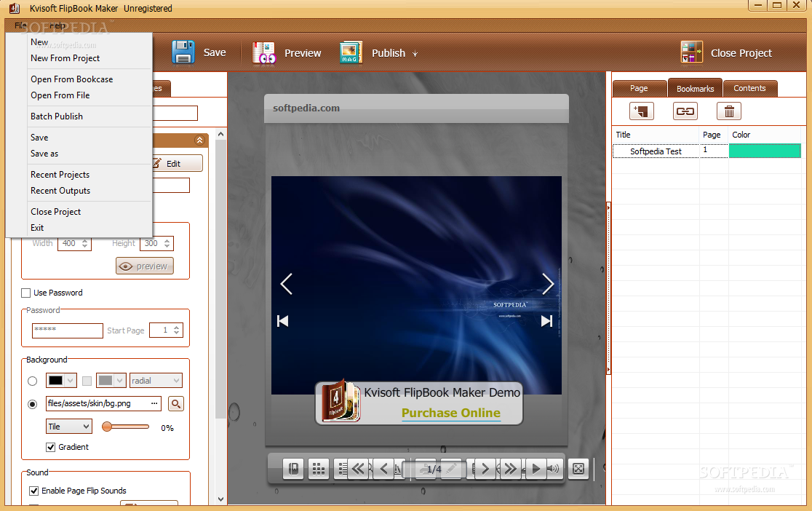Click the eye preview button
This screenshot has width=812, height=511.
point(145,266)
